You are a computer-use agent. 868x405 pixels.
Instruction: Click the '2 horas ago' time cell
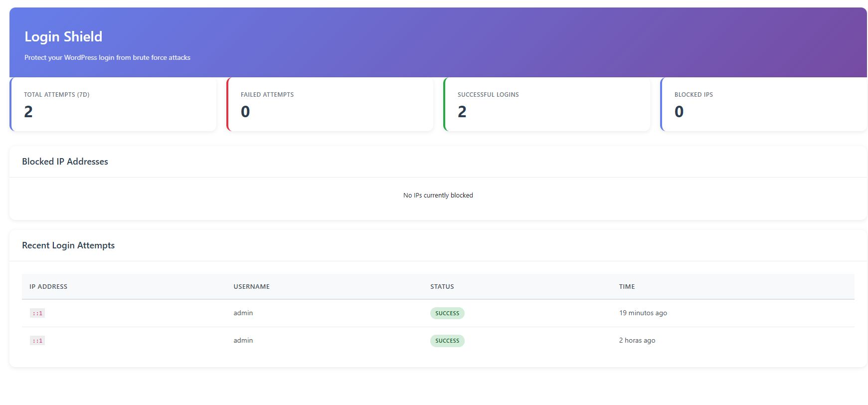tap(637, 340)
